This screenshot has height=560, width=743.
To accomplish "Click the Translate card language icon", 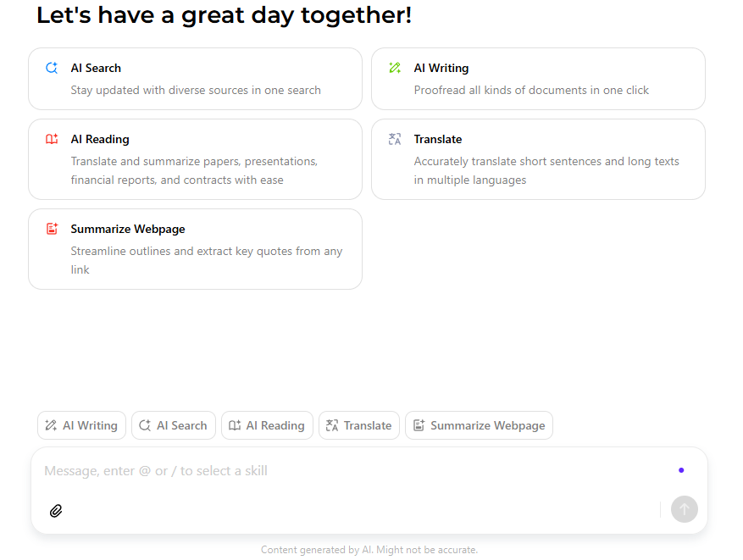I will (x=395, y=139).
